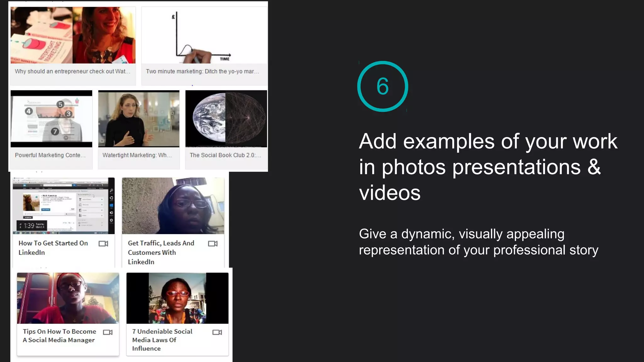Open 'The Social Book Club 2.0' earth thumbnail
Viewport: 644px width, 362px height.
226,119
